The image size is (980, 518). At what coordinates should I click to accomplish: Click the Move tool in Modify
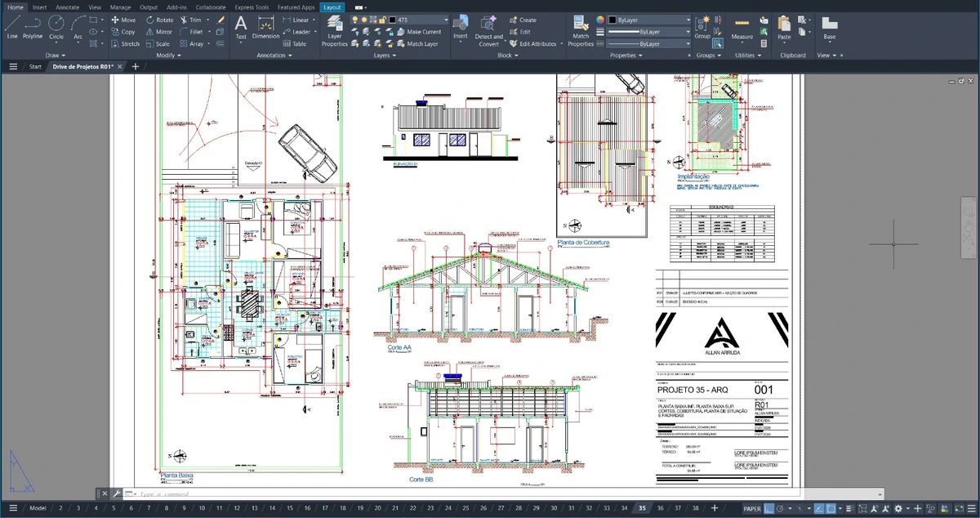click(123, 20)
